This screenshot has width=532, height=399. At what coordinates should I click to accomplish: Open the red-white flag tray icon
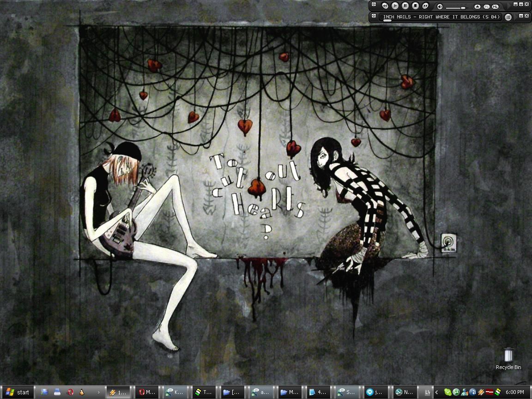pos(490,392)
